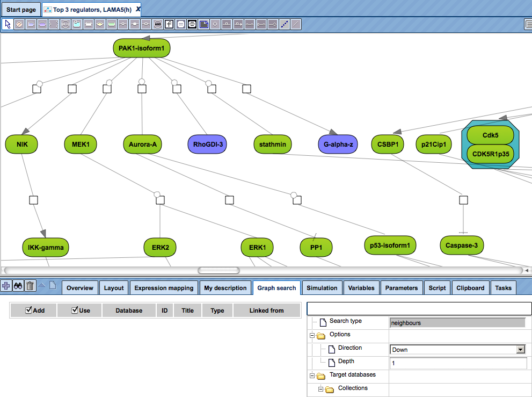Select the arrow pointer tool
532x397 pixels.
point(8,25)
